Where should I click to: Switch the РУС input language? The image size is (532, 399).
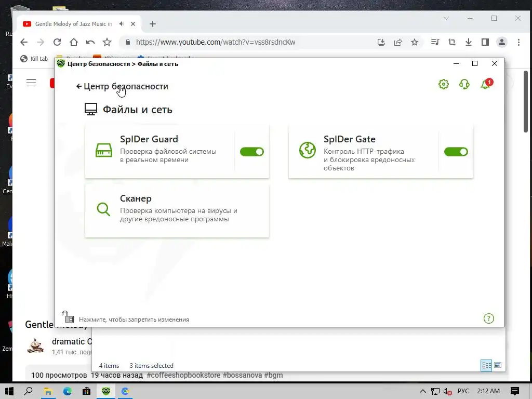(x=463, y=391)
